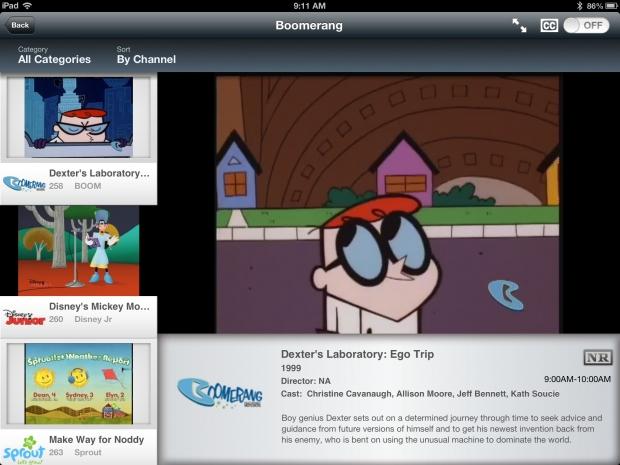Tap the Dexter's Laboratory: Ego Trip heading
The width and height of the screenshot is (620, 465).
click(x=357, y=354)
